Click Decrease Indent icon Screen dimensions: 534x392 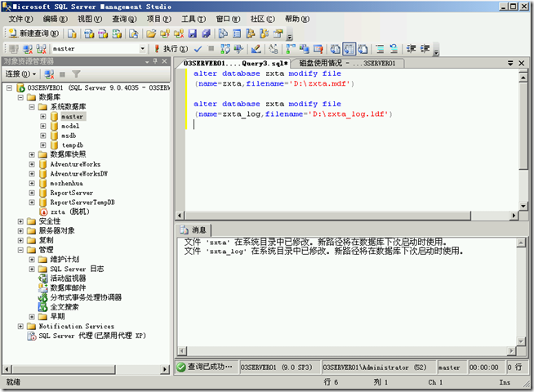tap(411, 49)
